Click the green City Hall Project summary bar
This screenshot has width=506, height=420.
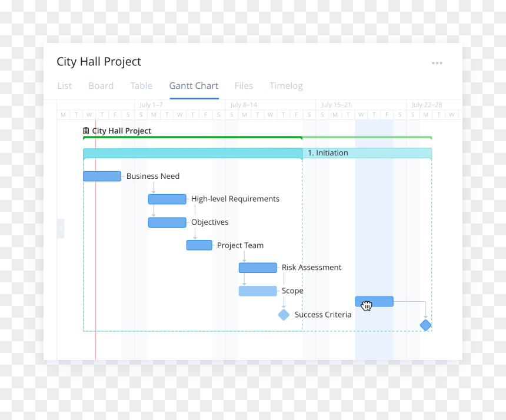pos(257,138)
